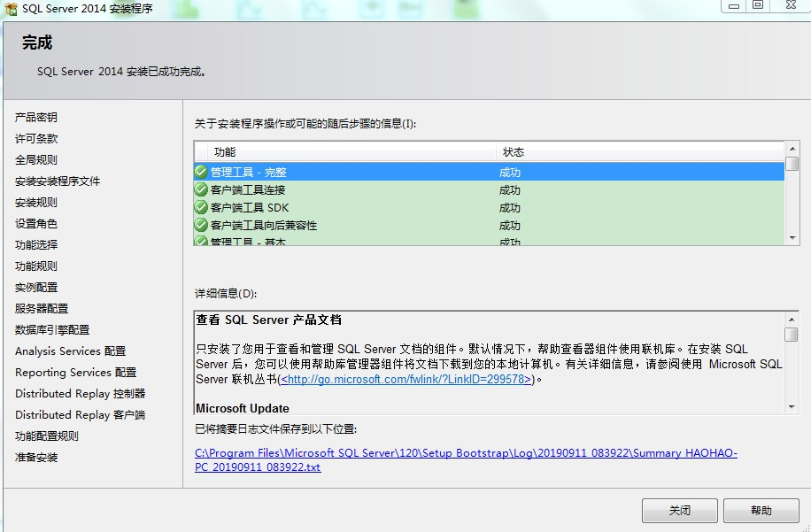Click 成功 status of 客户端工具向后兼容性 row
811x532 pixels.
pyautogui.click(x=509, y=226)
